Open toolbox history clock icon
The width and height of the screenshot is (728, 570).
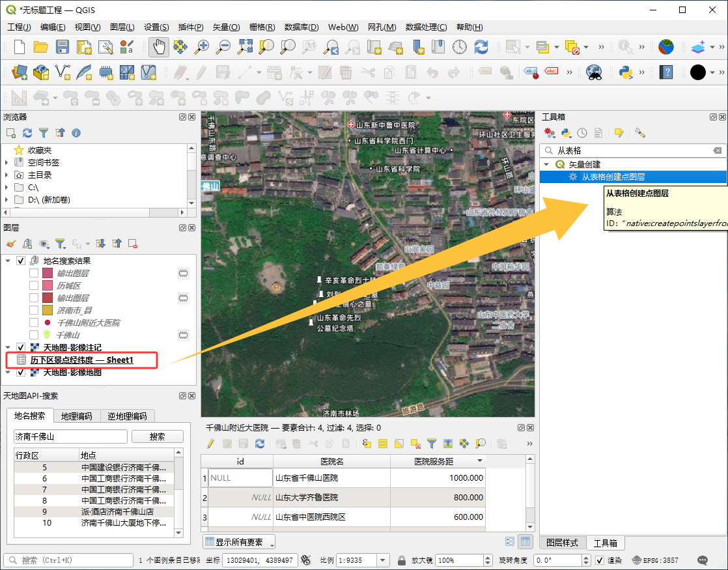point(582,134)
